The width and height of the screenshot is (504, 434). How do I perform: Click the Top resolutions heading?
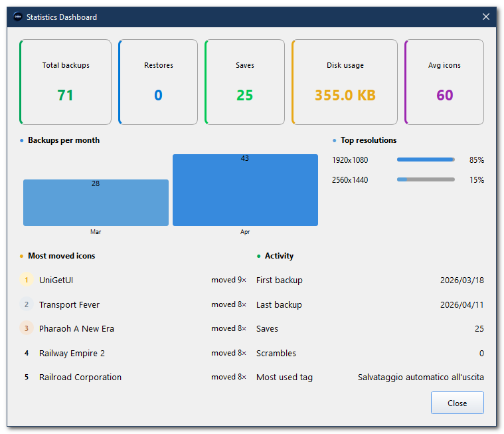point(369,140)
